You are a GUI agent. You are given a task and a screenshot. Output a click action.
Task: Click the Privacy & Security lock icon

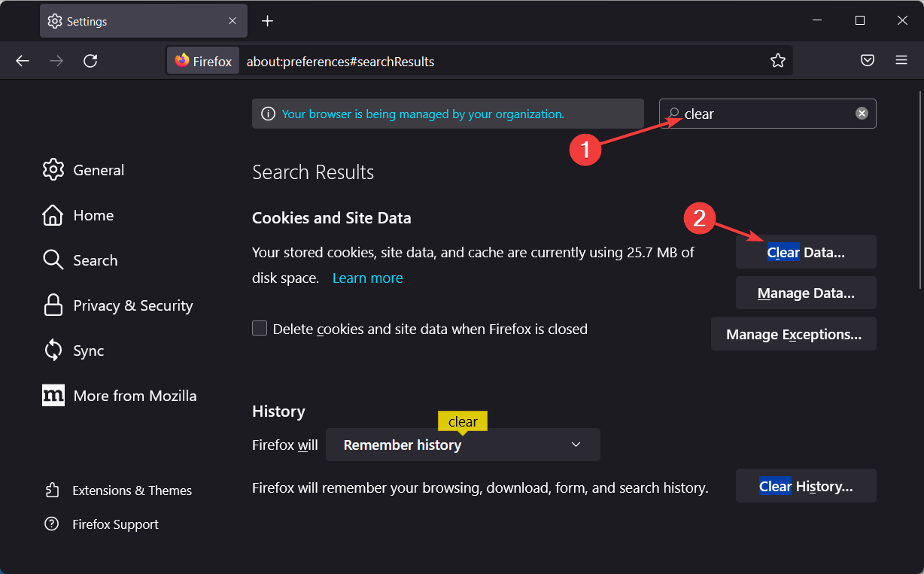click(53, 305)
